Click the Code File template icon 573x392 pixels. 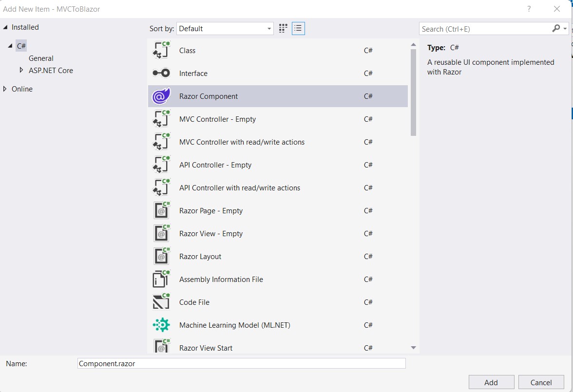coord(161,302)
